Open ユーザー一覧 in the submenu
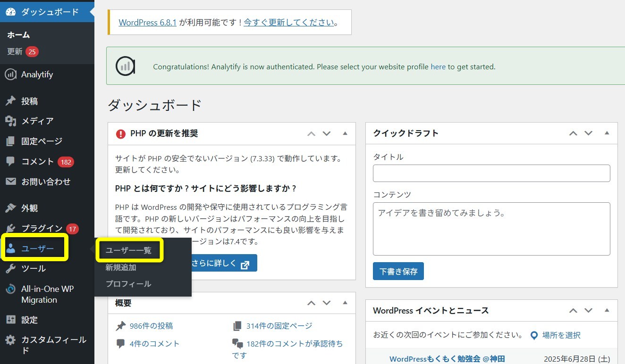Image resolution: width=625 pixels, height=364 pixels. pos(128,250)
